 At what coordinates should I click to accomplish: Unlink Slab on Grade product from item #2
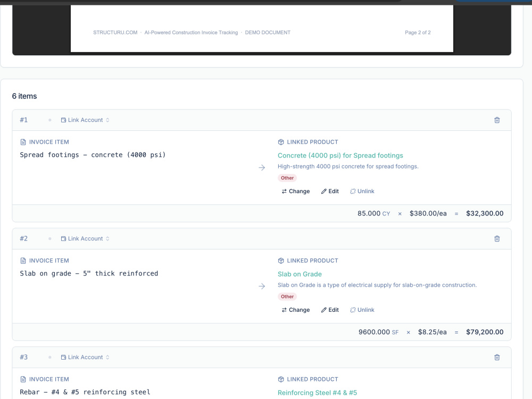362,310
